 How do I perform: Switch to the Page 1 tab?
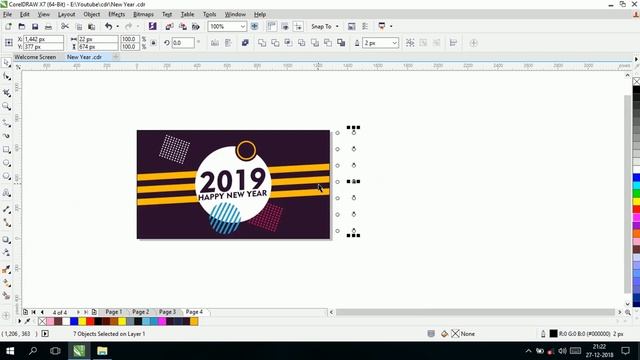(113, 312)
